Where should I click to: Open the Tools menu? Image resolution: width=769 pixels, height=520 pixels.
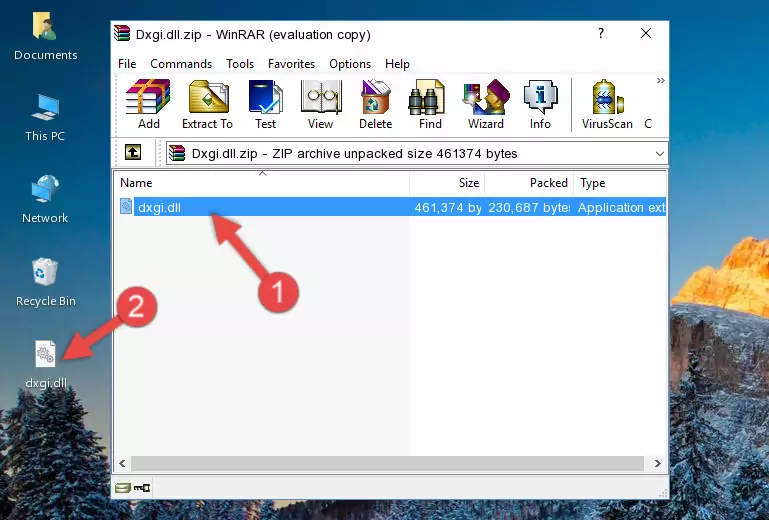[240, 64]
